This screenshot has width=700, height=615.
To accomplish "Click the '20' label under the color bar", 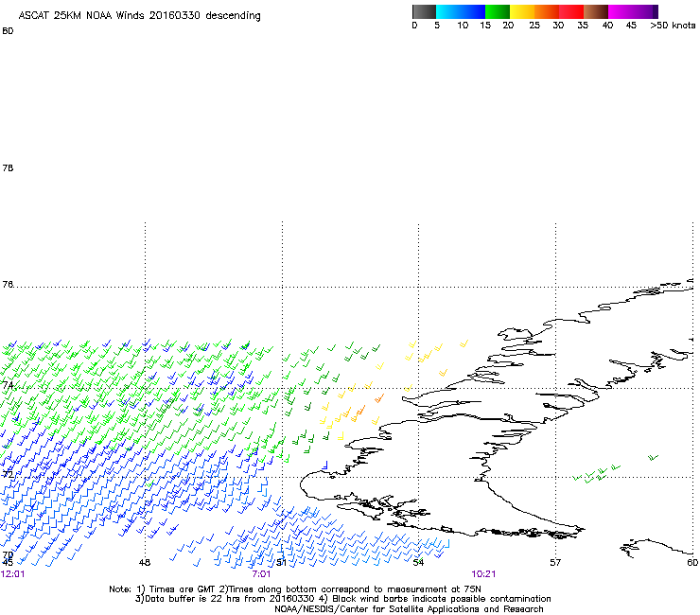I will coord(508,26).
